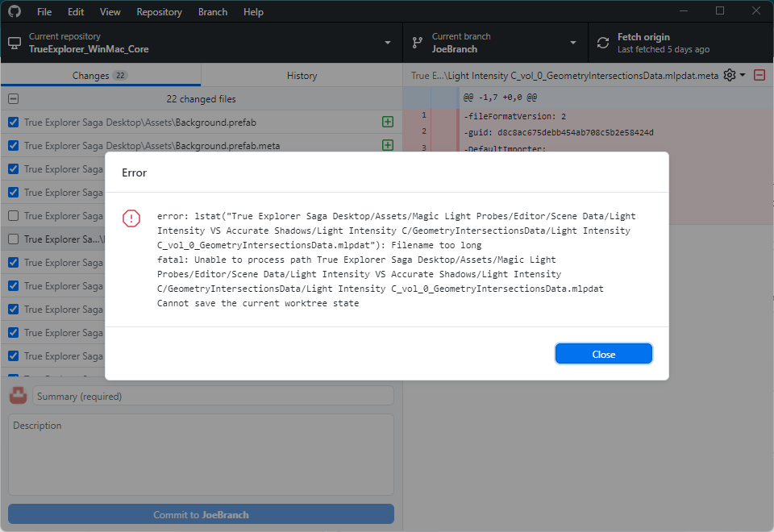The height and width of the screenshot is (532, 774).
Task: Click the branch icon next to JoeBranch
Action: point(418,43)
